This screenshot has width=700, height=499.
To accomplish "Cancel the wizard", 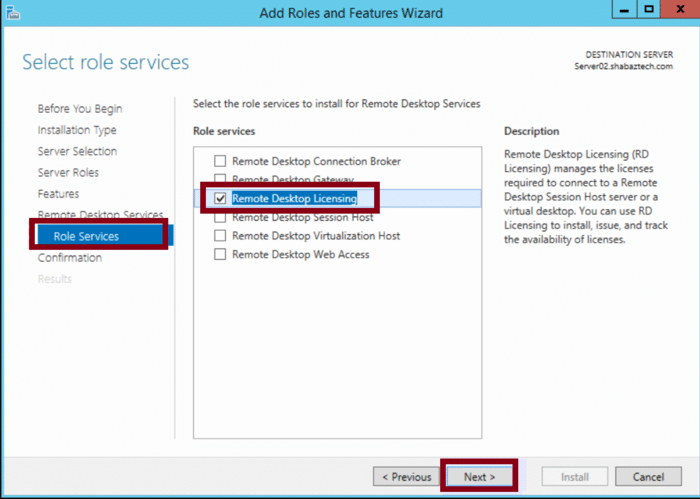I will (649, 477).
